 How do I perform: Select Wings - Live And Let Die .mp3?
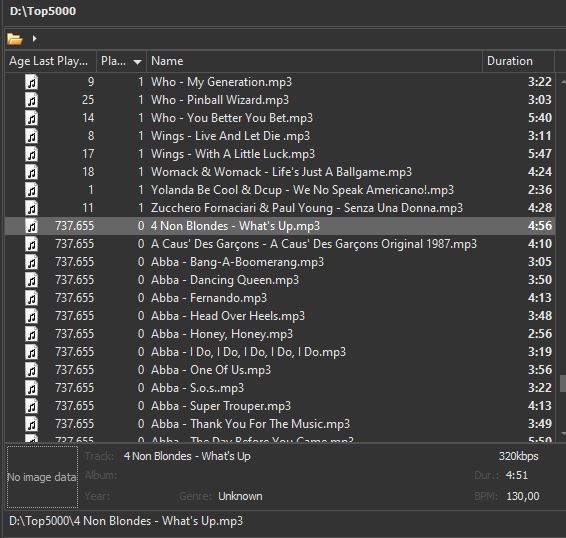click(x=230, y=136)
